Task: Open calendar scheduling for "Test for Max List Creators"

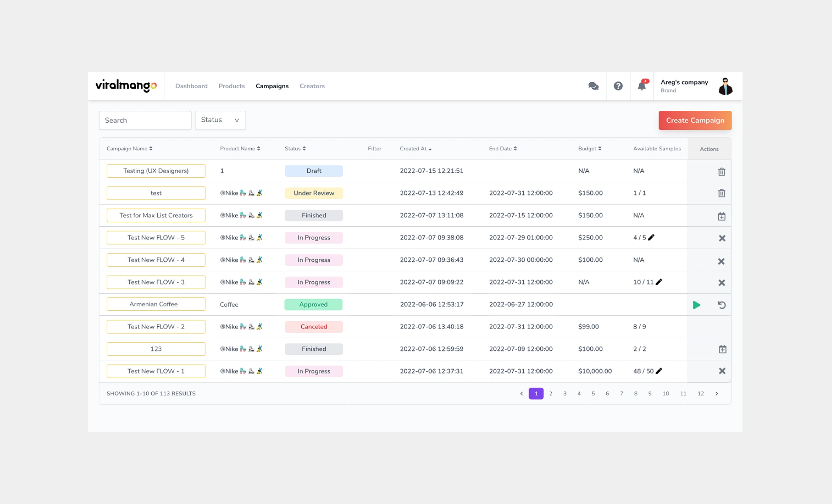Action: click(x=722, y=215)
